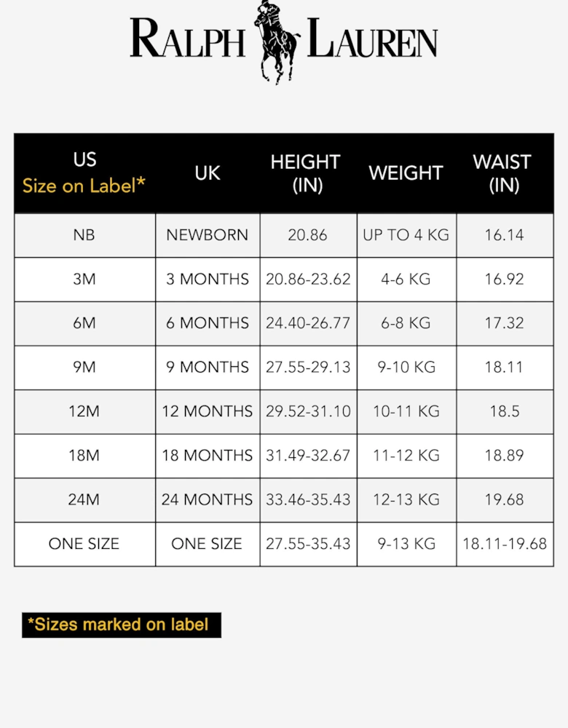568x728 pixels.
Task: Select the UP TO 4 KG cell
Action: (x=406, y=235)
